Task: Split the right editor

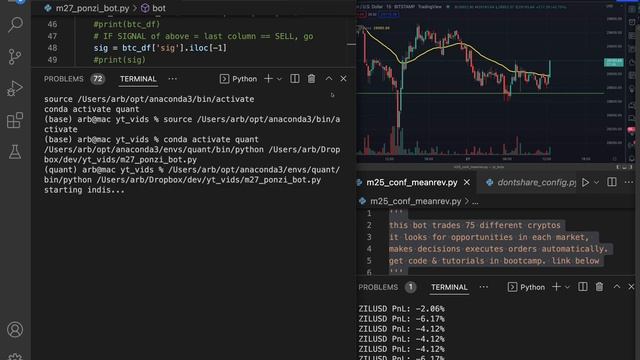Action: [612, 182]
